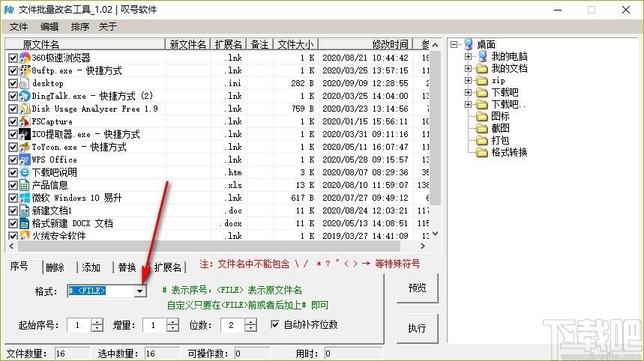Expand the 下载吧.. folder node

point(468,105)
